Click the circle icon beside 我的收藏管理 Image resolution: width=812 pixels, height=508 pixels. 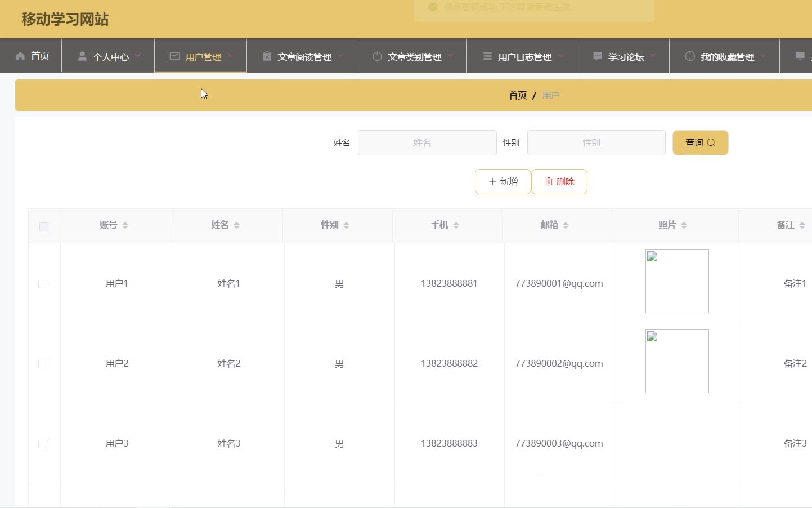(690, 56)
